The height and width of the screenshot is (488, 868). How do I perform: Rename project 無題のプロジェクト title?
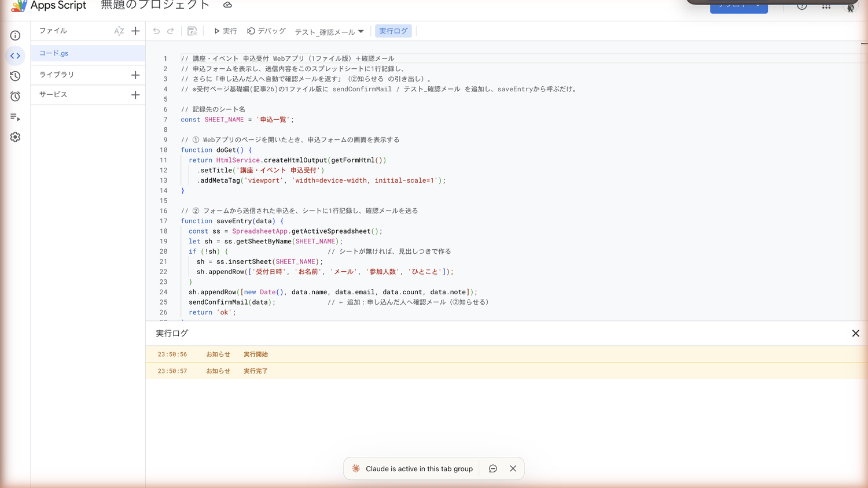click(155, 5)
